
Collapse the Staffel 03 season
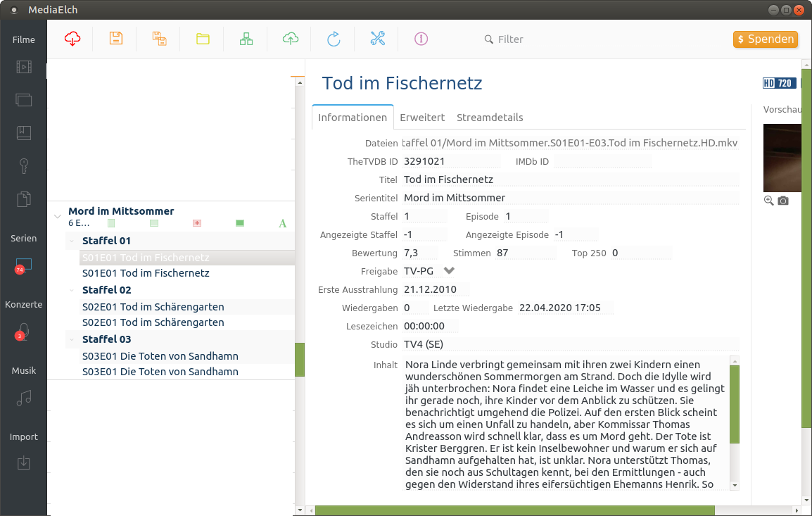pos(72,339)
